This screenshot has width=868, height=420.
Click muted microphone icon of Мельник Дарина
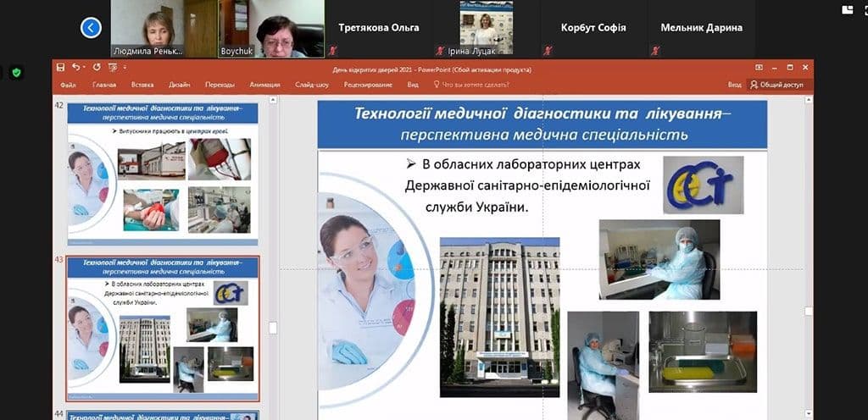pyautogui.click(x=655, y=51)
